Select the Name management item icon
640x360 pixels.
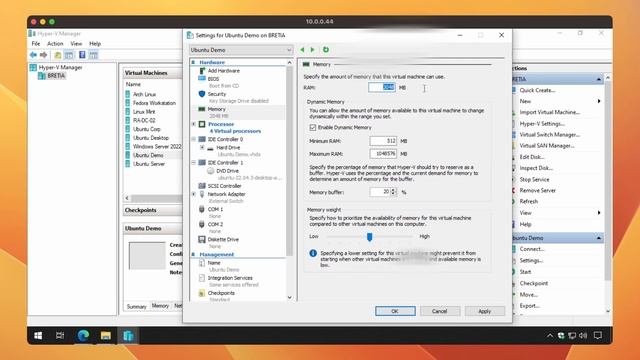pos(202,263)
